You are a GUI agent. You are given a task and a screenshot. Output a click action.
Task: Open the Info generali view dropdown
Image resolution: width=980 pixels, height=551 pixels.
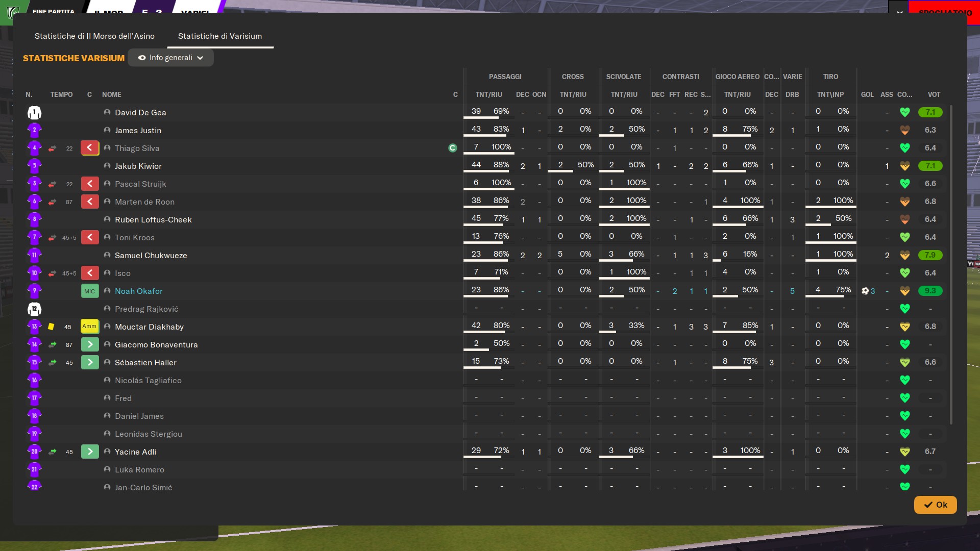coord(170,58)
